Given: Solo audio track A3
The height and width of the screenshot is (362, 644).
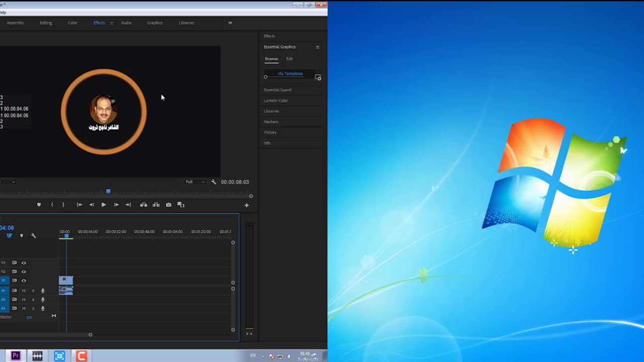Looking at the screenshot, I should click(33, 308).
